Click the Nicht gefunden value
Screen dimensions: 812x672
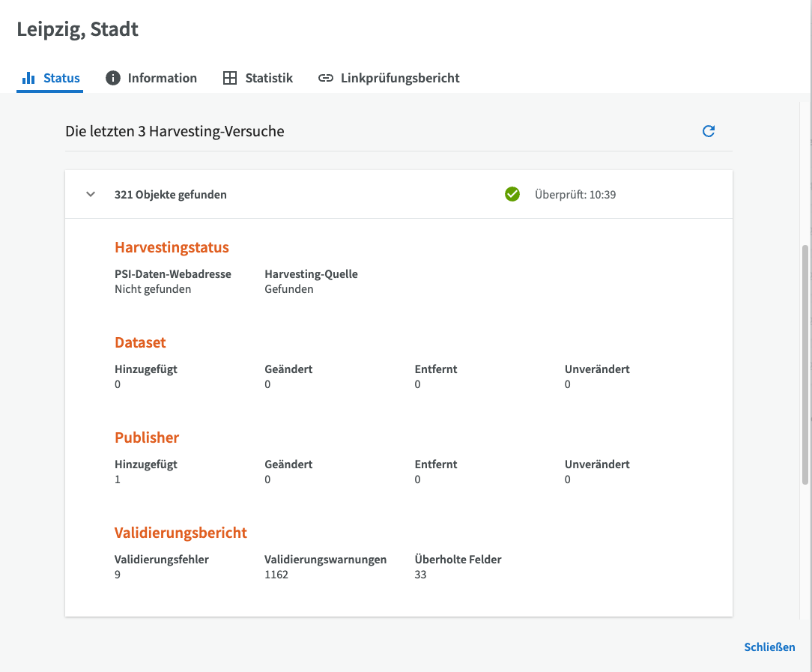coord(153,289)
